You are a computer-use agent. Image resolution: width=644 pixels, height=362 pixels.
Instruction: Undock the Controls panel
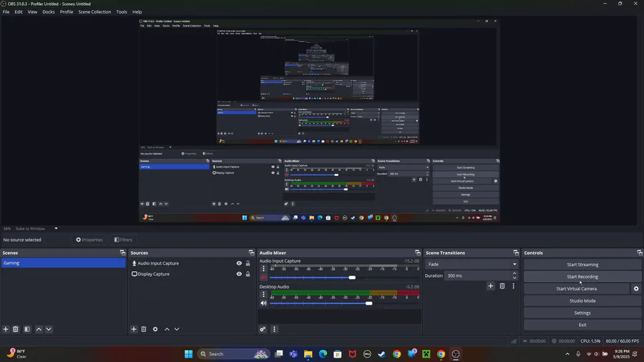(x=640, y=253)
